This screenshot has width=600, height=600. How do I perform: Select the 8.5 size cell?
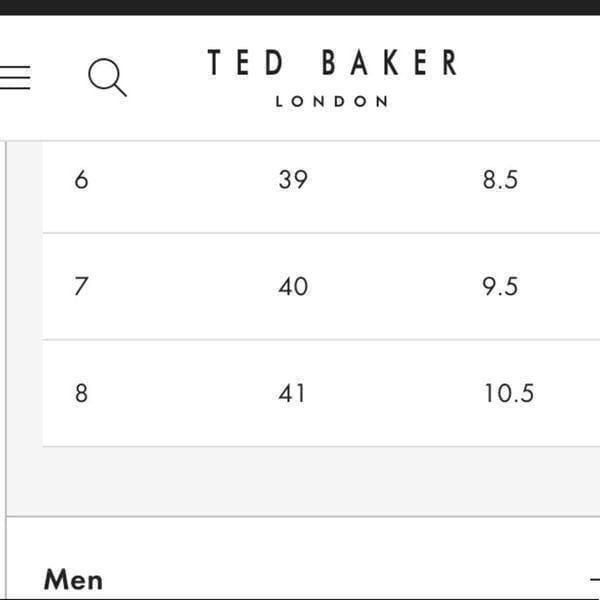500,179
